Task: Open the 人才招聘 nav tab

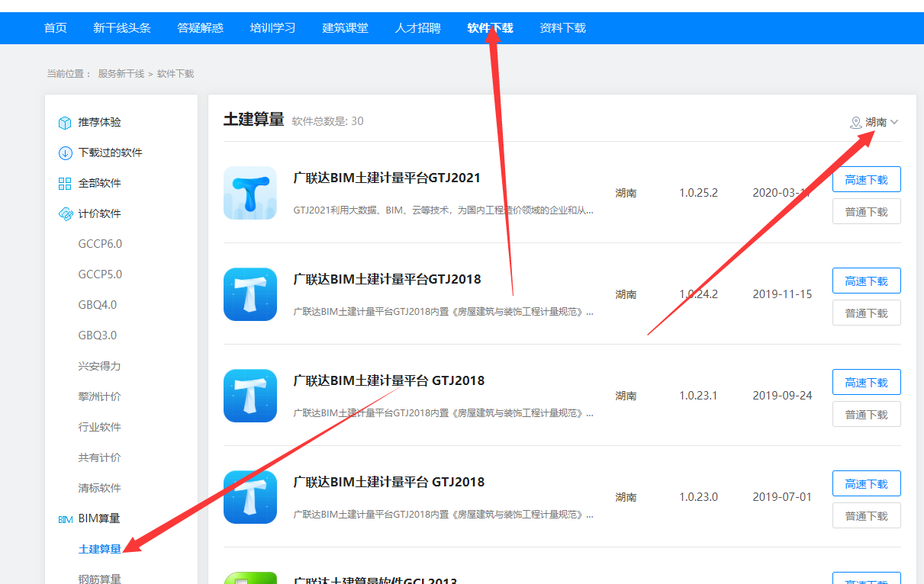Action: 418,28
